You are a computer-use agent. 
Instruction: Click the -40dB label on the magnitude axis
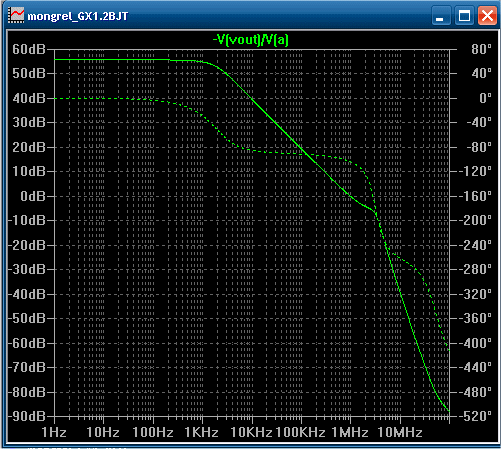(27, 294)
